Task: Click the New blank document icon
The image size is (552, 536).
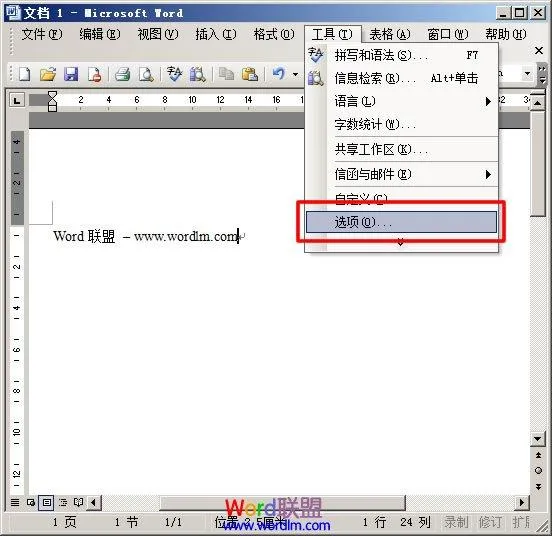Action: pyautogui.click(x=24, y=74)
